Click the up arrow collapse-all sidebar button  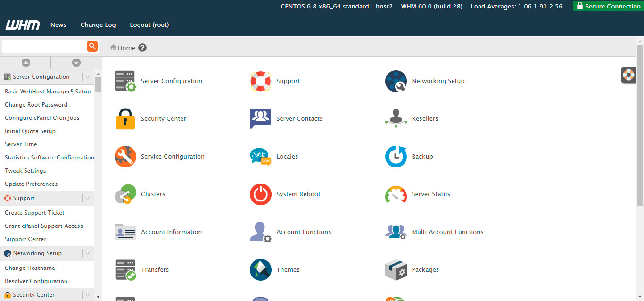(x=25, y=63)
